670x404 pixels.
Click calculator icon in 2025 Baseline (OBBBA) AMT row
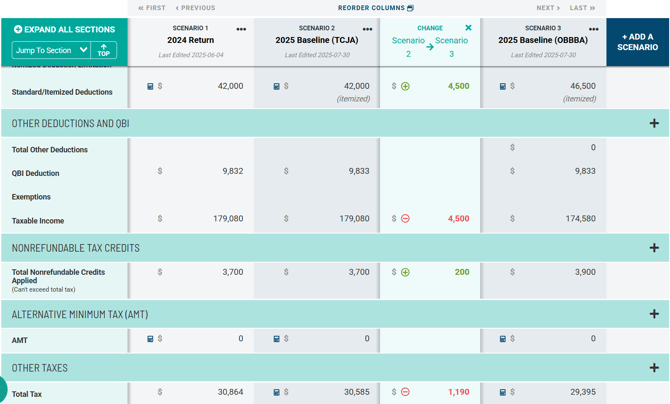[x=503, y=339]
